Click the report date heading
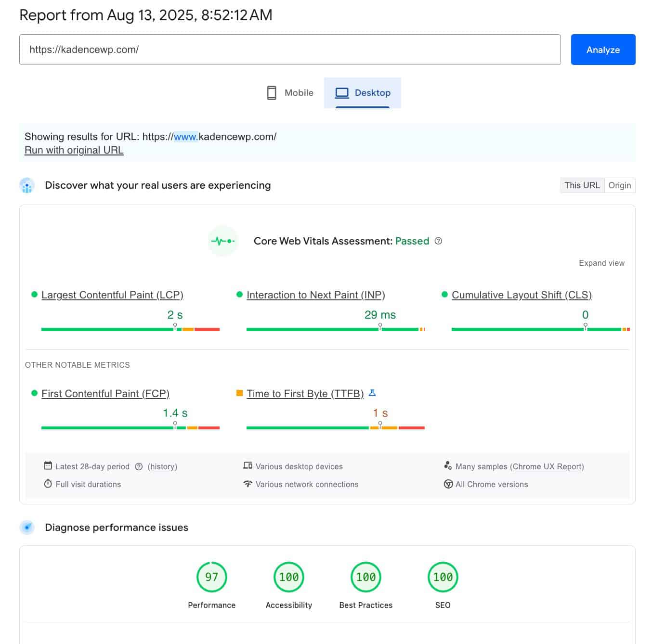The image size is (652, 644). pyautogui.click(x=146, y=15)
